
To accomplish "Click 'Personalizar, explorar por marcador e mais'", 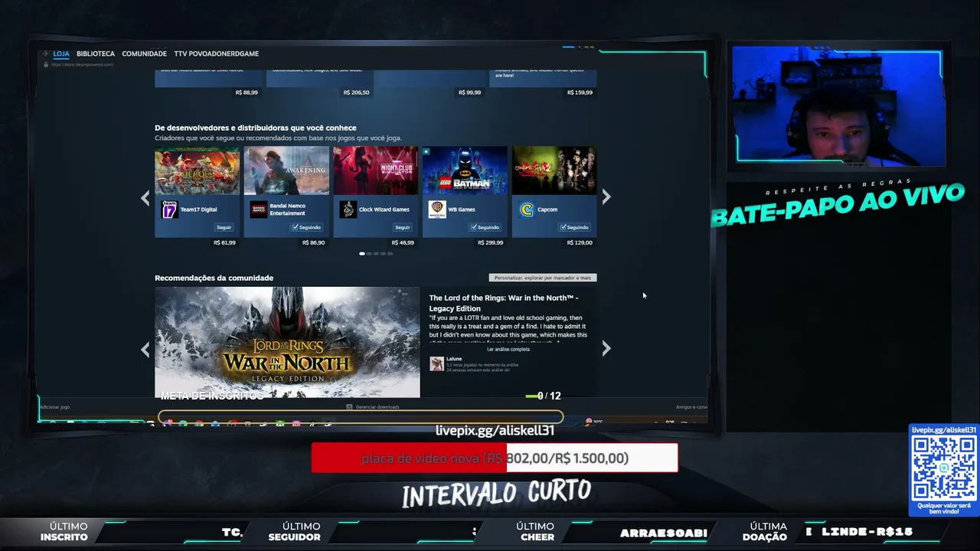I will pos(543,278).
